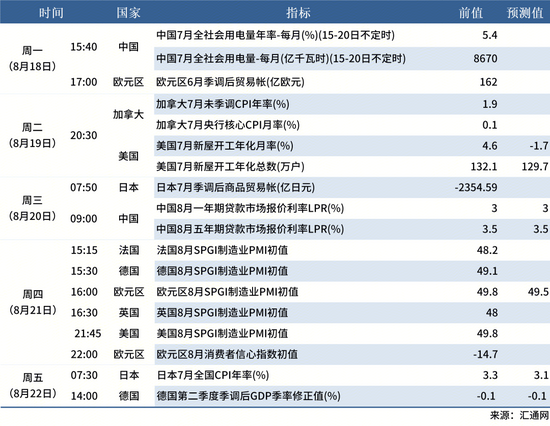This screenshot has width=550, height=426.
Task: Click the 16:00 time cell
Action: (84, 292)
